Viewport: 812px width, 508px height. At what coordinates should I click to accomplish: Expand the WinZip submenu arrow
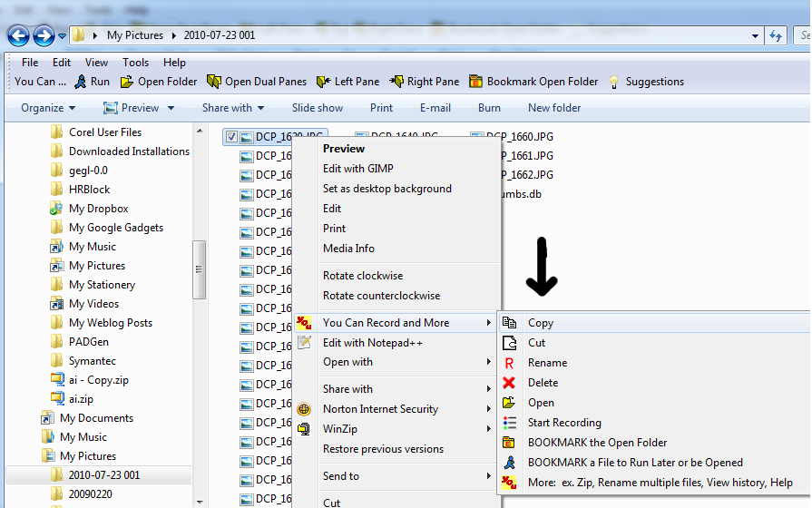pos(488,428)
